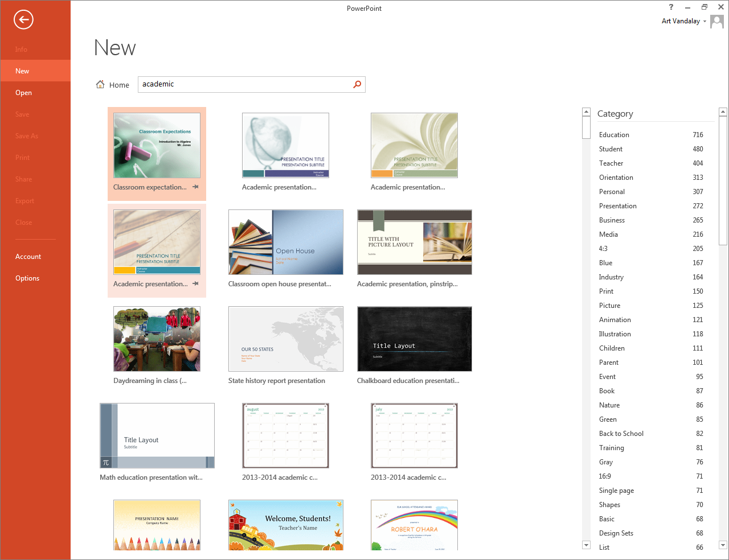
Task: Filter by Blue category
Action: [651, 263]
